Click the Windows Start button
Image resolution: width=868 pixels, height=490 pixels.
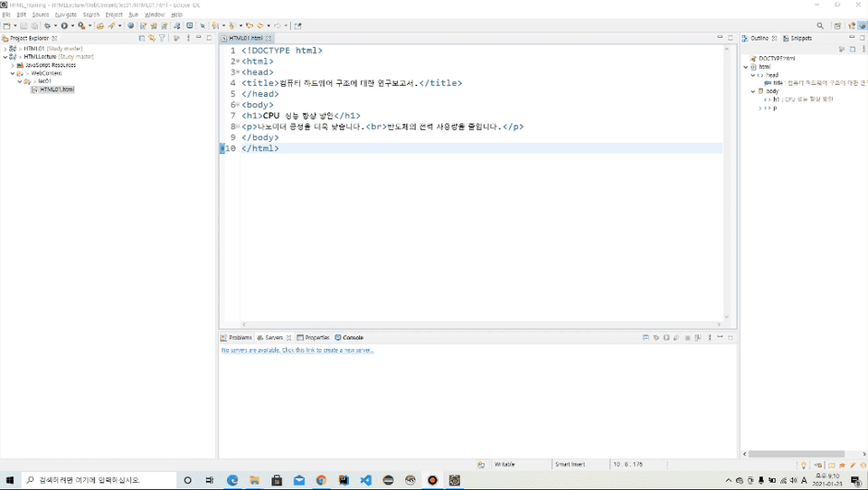pyautogui.click(x=9, y=480)
